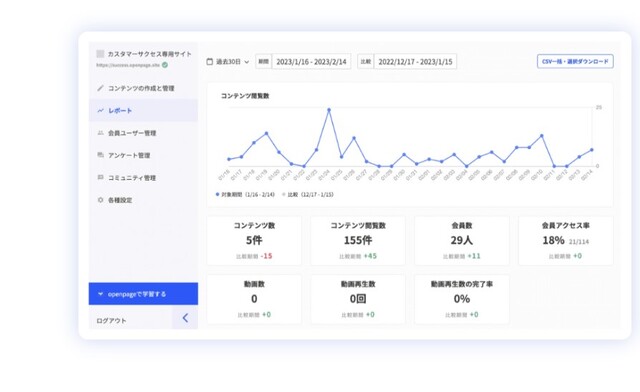The height and width of the screenshot is (392, 640).
Task: Click the +45 comparison value under コンテンツ閲覧数
Action: 370,256
